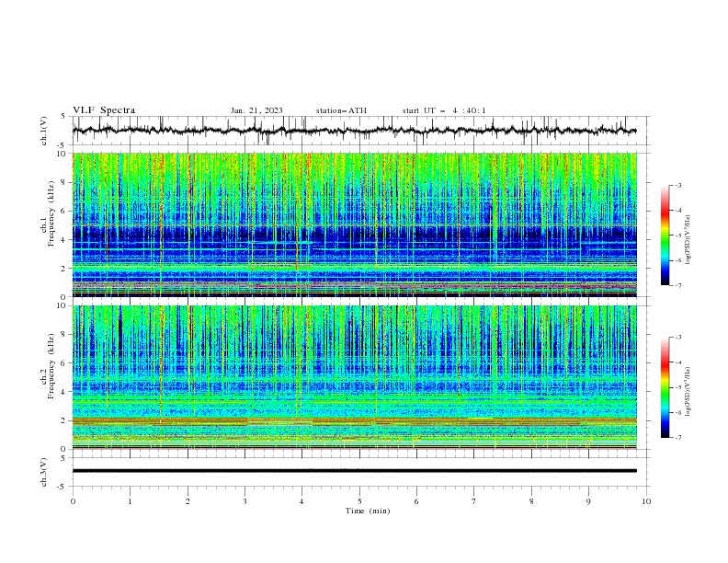
Task: Click the ch.1 PSD color scale bar
Action: click(x=665, y=236)
